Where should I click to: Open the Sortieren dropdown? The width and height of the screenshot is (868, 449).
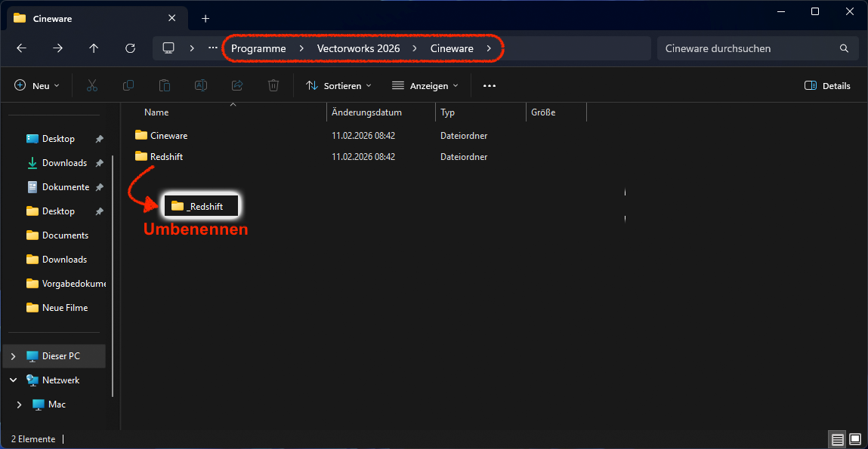coord(338,86)
